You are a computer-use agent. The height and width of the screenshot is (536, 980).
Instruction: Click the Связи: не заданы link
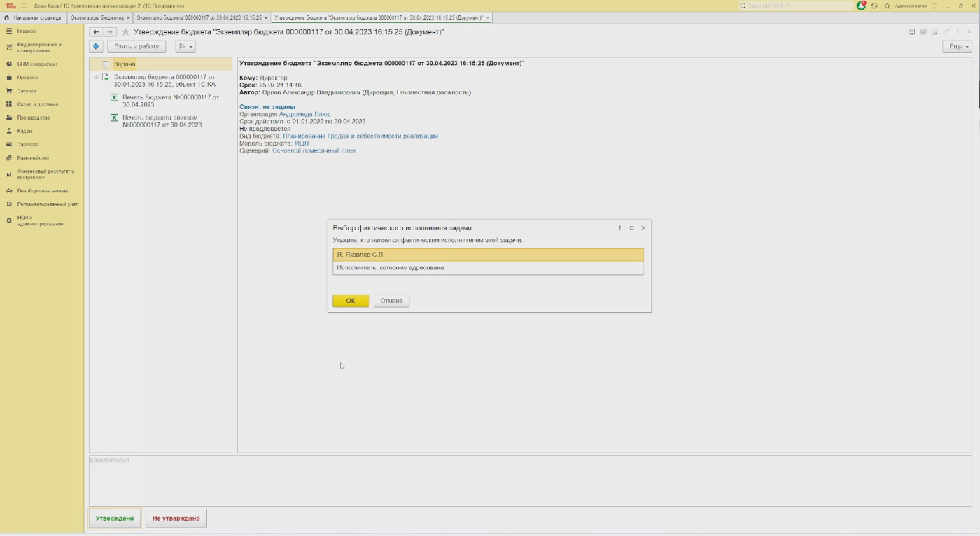(267, 107)
